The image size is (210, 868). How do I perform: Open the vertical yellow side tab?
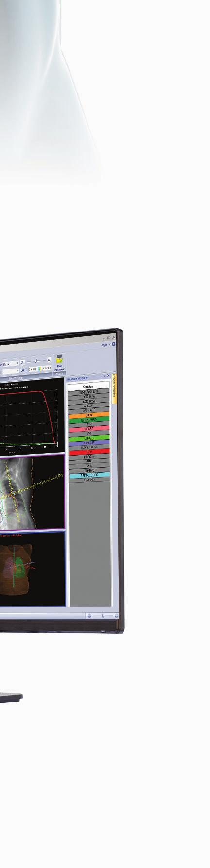click(114, 388)
